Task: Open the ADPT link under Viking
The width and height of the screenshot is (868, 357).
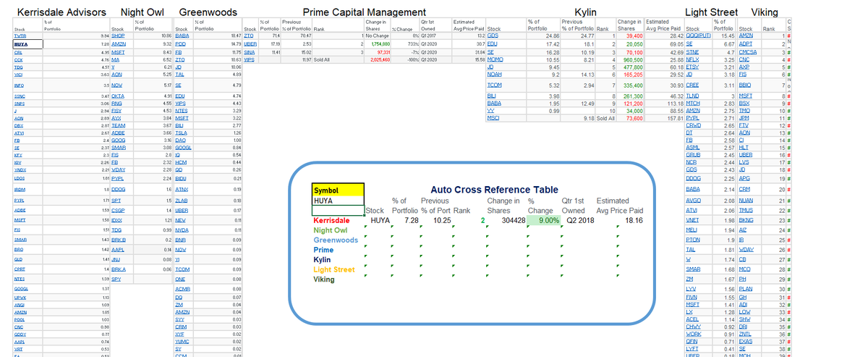Action: (x=747, y=44)
